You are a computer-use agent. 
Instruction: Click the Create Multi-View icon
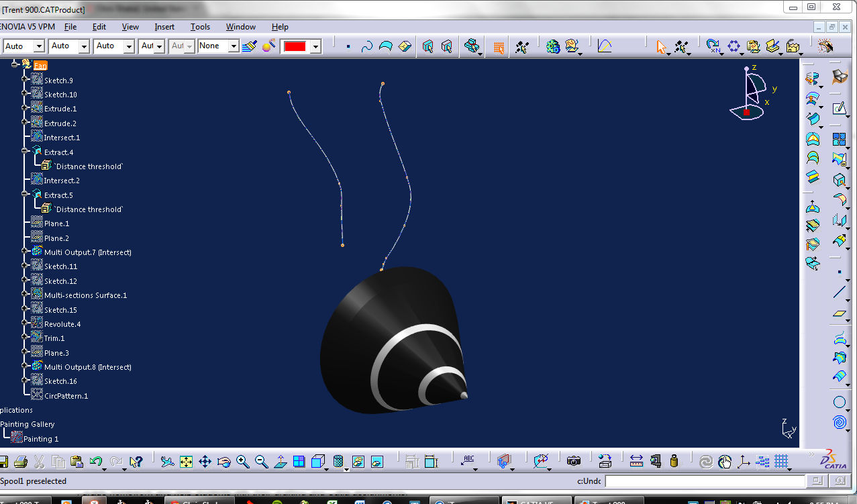coord(299,462)
